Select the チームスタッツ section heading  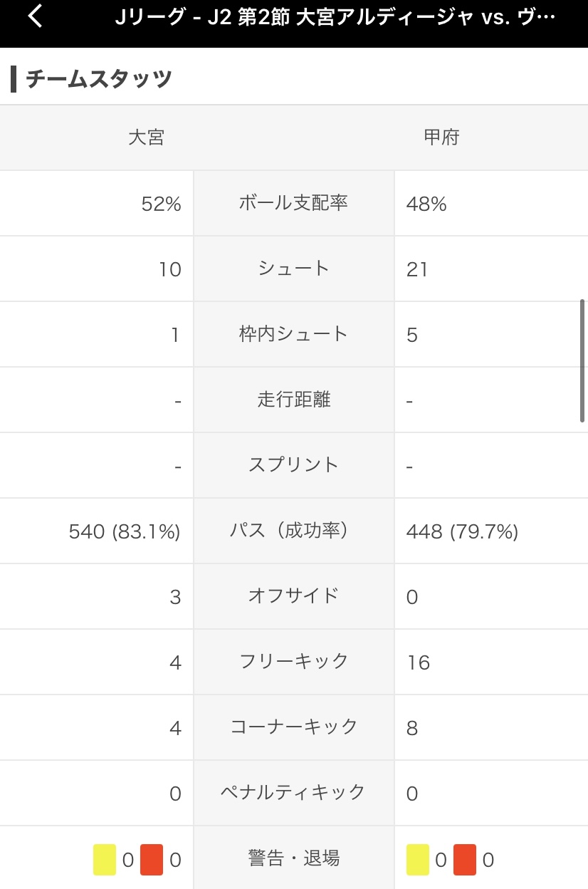point(99,78)
